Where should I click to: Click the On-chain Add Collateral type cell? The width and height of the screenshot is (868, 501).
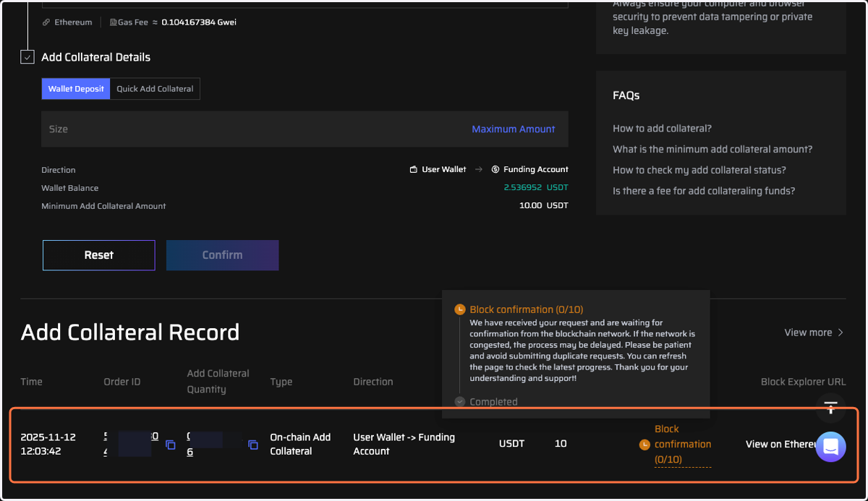point(300,444)
